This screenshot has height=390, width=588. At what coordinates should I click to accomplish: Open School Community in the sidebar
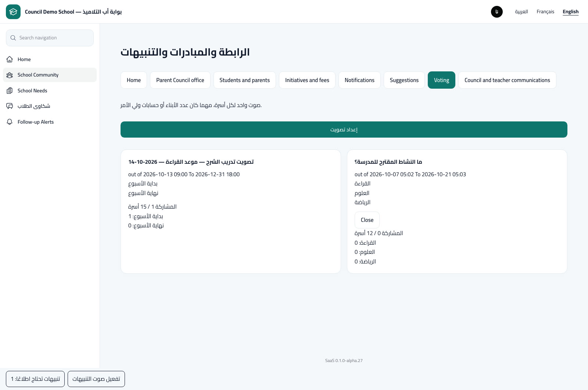click(50, 75)
